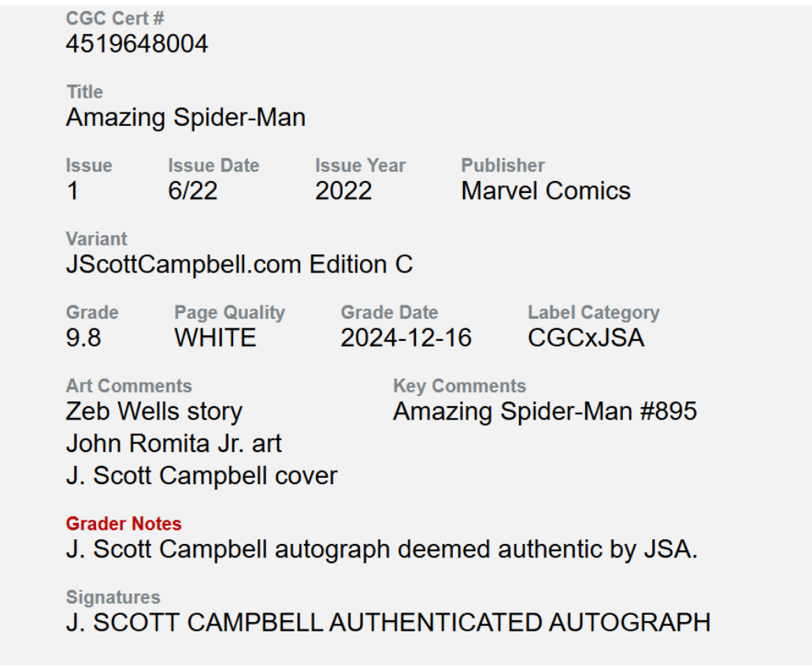Click the JScottCampbell.com Edition C variant text
This screenshot has width=812, height=666.
(x=239, y=265)
